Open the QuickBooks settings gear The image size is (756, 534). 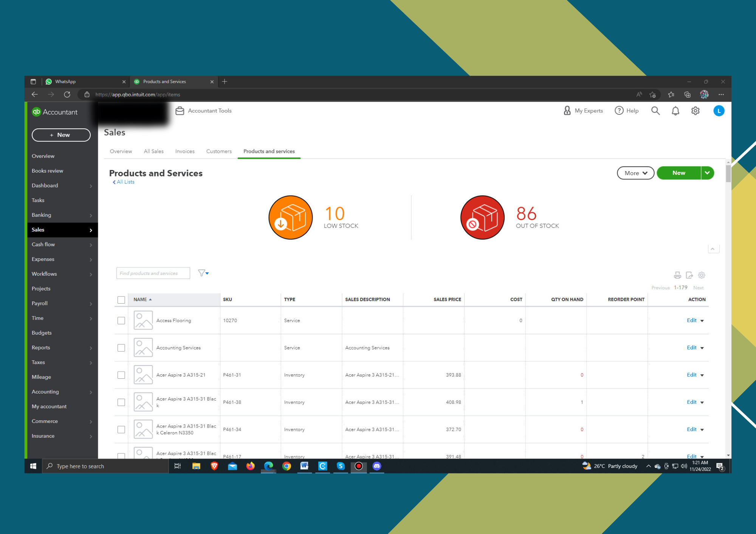point(696,111)
